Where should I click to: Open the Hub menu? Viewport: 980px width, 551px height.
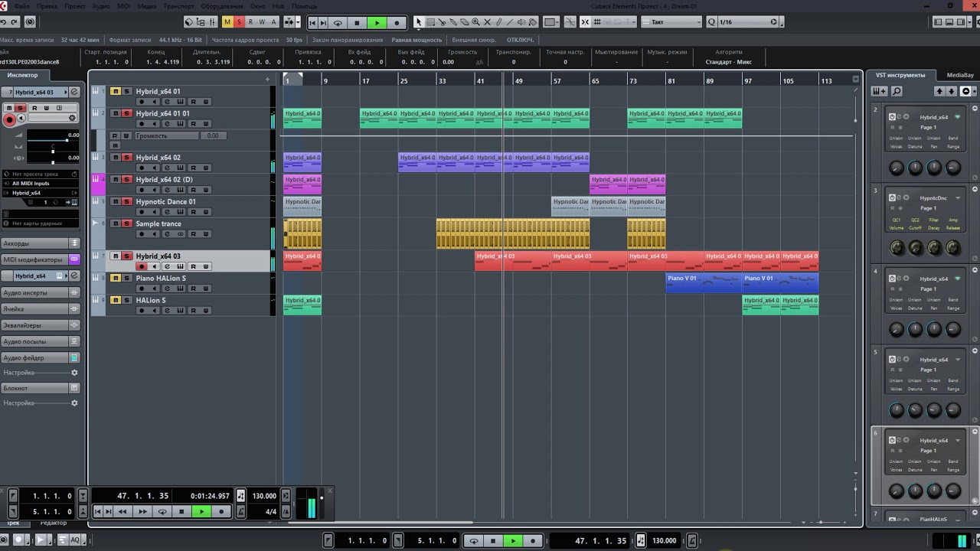pyautogui.click(x=278, y=6)
